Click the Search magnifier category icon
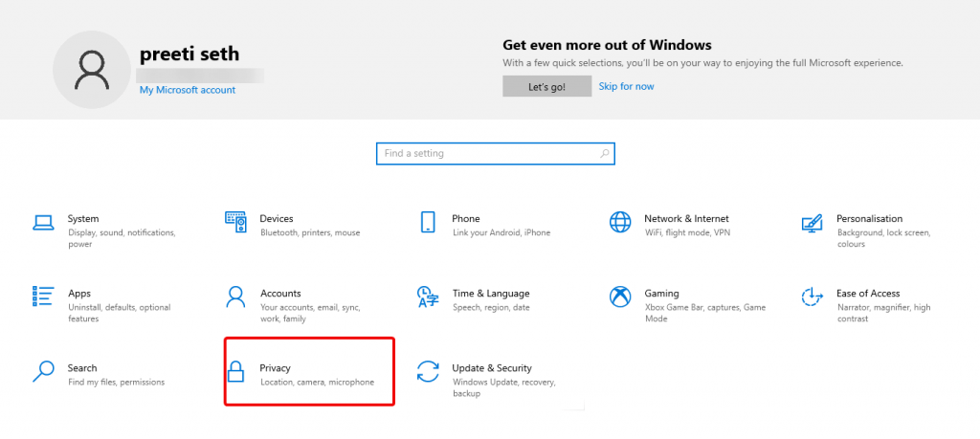 [43, 371]
